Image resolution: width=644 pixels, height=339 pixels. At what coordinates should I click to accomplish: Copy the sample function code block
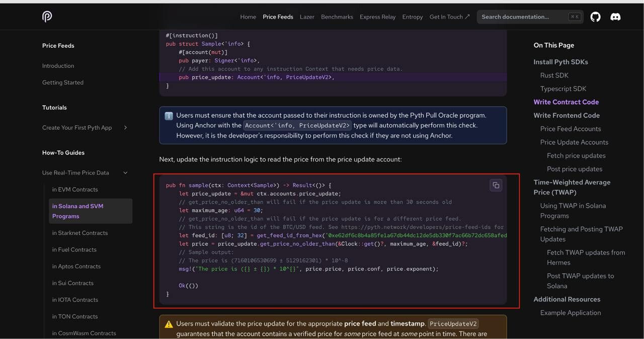[x=496, y=186]
